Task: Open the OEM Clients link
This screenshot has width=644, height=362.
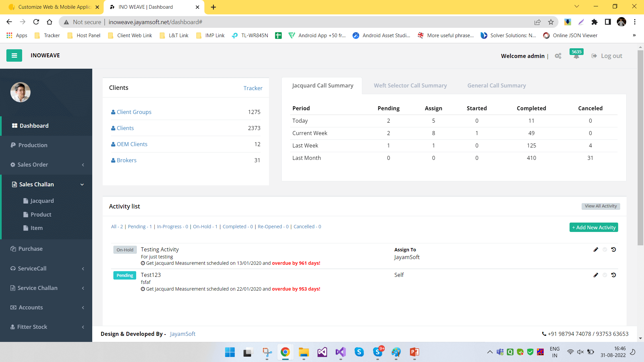Action: point(129,144)
